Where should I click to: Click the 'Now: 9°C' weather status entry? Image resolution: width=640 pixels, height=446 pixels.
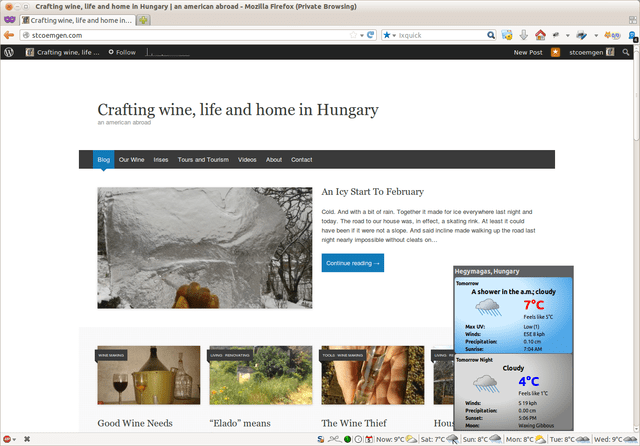pyautogui.click(x=396, y=439)
